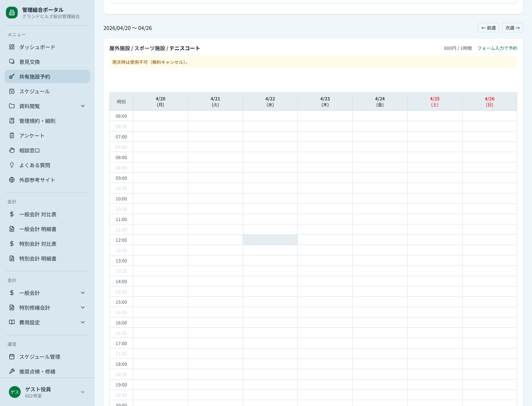Click the ゲス user avatar circle
This screenshot has width=532, height=406.
(15, 392)
